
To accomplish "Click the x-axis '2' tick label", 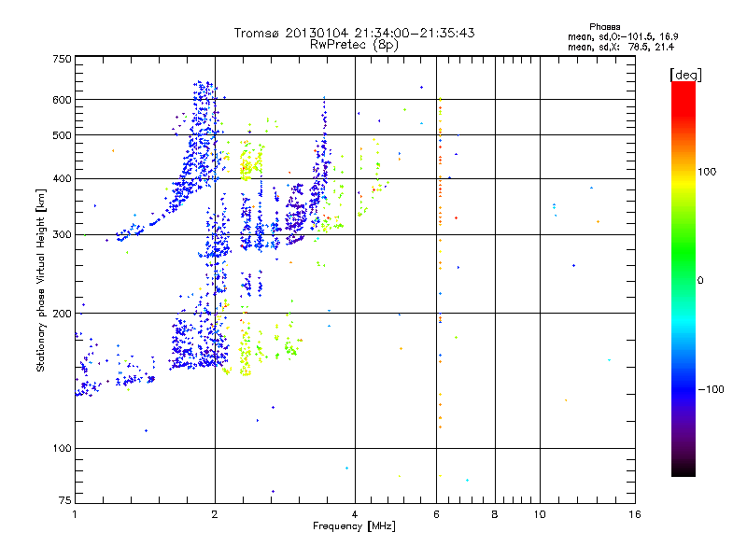I will [x=215, y=514].
